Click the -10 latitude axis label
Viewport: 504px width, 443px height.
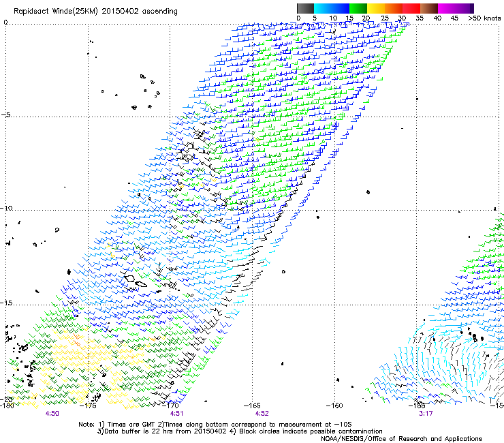(6, 208)
